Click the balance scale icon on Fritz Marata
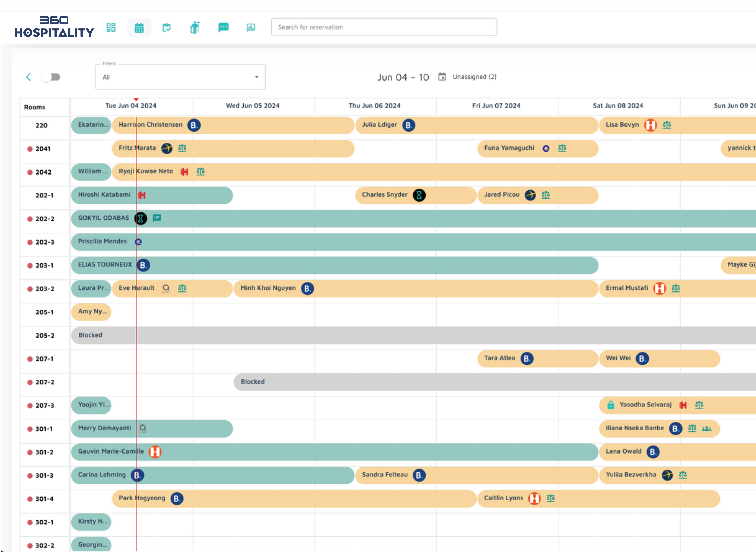The height and width of the screenshot is (555, 756). (182, 148)
